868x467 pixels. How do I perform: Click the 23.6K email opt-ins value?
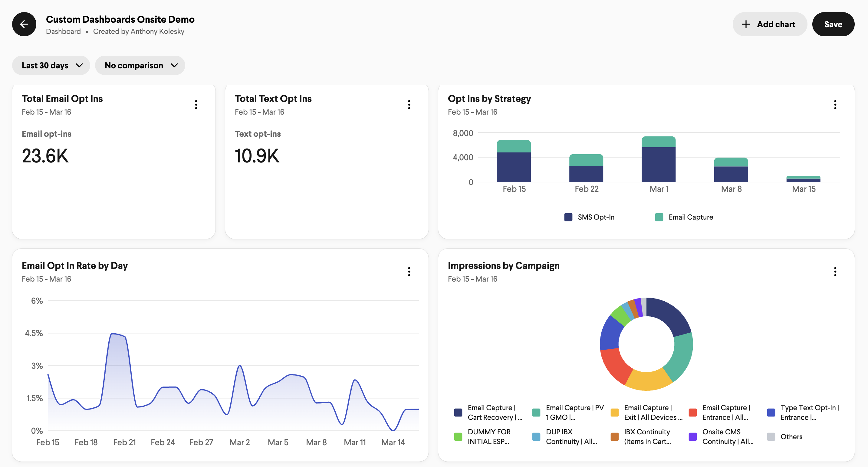coord(45,156)
